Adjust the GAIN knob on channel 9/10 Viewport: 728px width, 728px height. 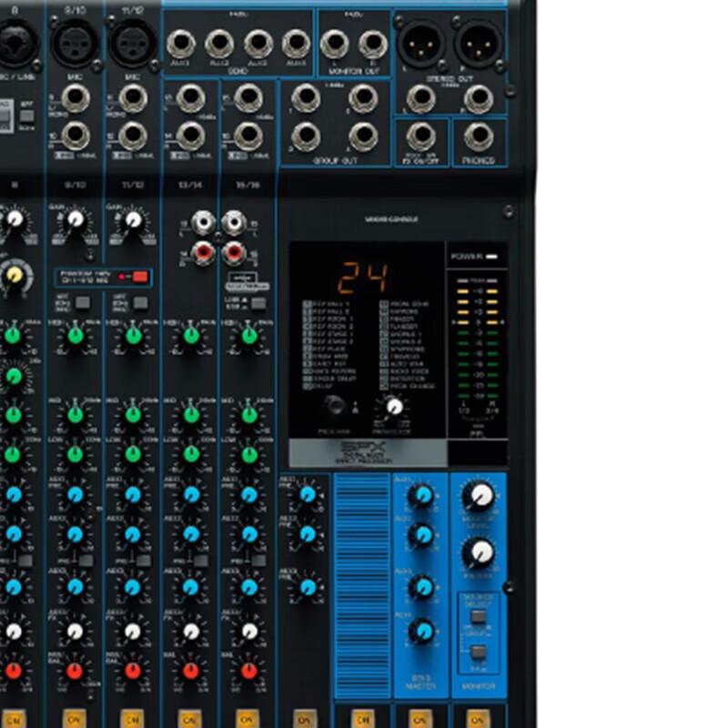tap(76, 220)
